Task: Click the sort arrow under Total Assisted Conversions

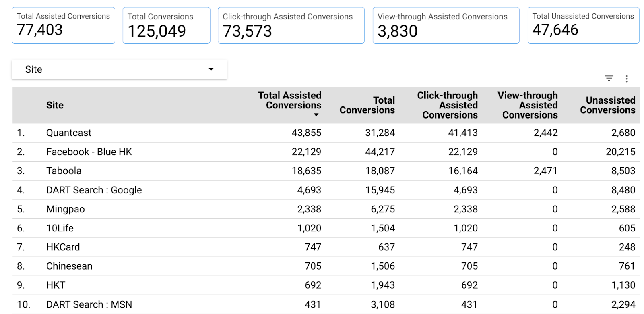Action: (x=316, y=115)
